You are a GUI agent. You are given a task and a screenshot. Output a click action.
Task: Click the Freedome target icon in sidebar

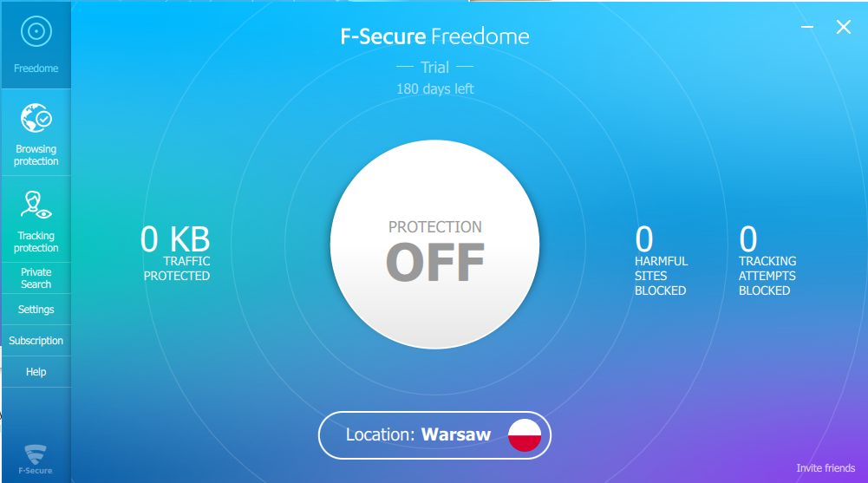tap(36, 33)
